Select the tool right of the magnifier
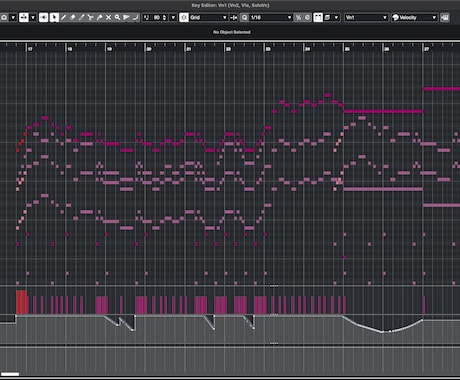Image resolution: width=460 pixels, height=380 pixels. pos(126,17)
